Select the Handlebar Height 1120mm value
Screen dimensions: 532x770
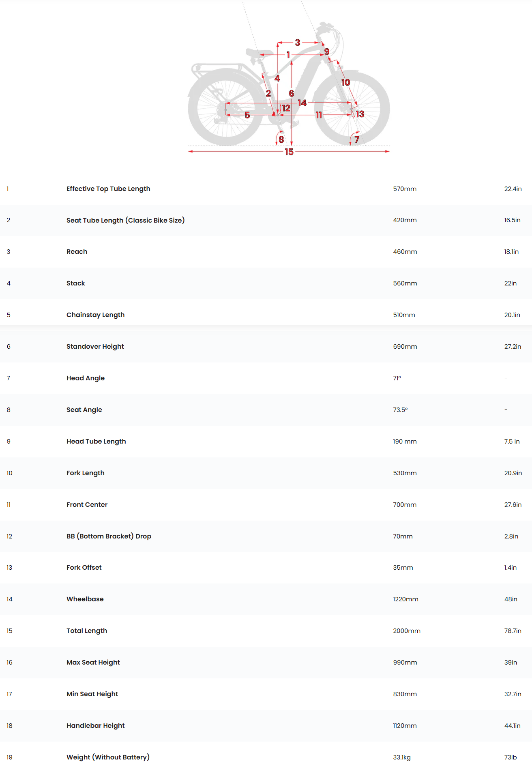405,726
